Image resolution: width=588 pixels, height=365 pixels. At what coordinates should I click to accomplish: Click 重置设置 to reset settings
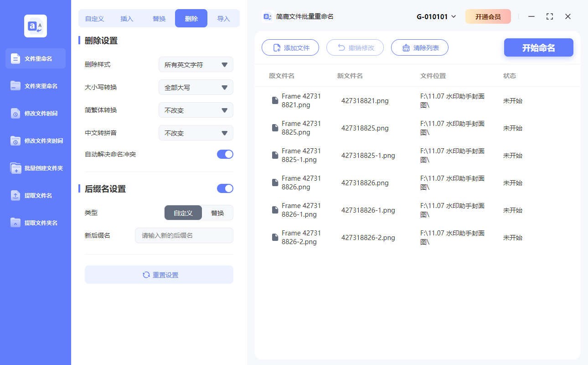pos(159,275)
